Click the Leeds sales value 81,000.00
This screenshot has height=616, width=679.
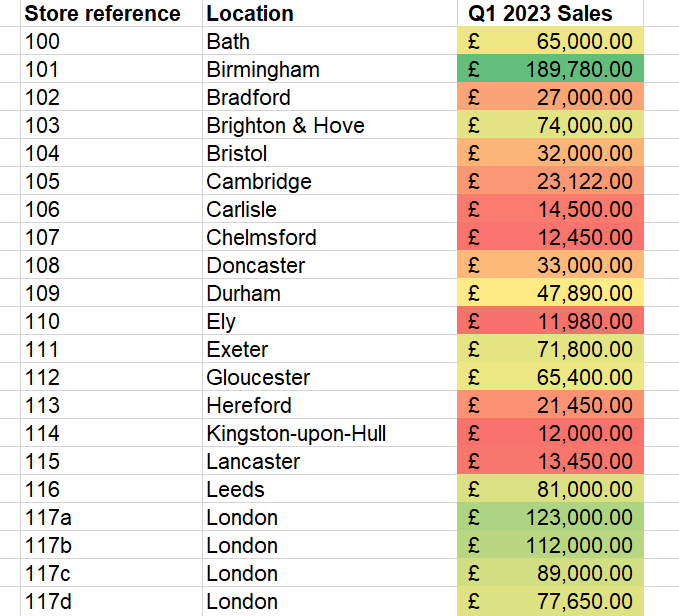[x=550, y=490]
